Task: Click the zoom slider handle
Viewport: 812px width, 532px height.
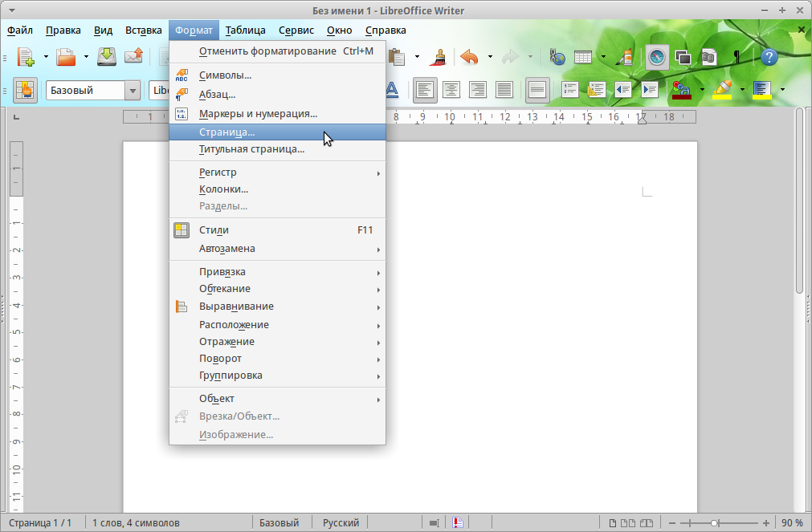Action: click(x=714, y=522)
